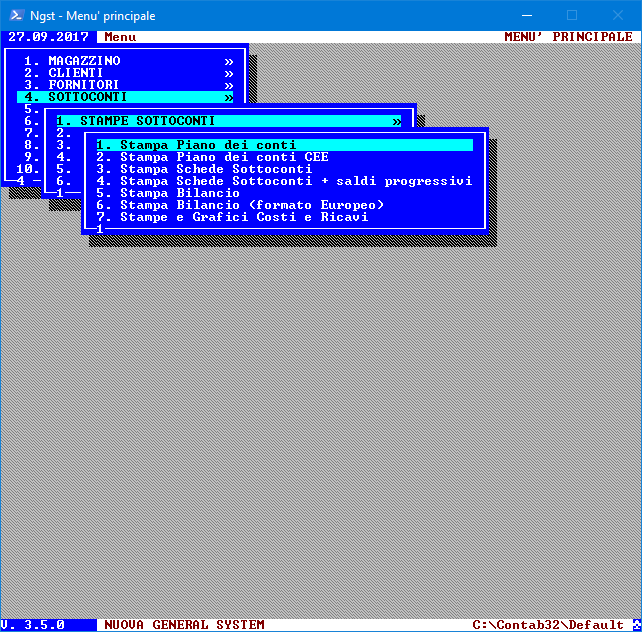Open Stampe e Grafici Costi e Ricavi

(x=244, y=217)
